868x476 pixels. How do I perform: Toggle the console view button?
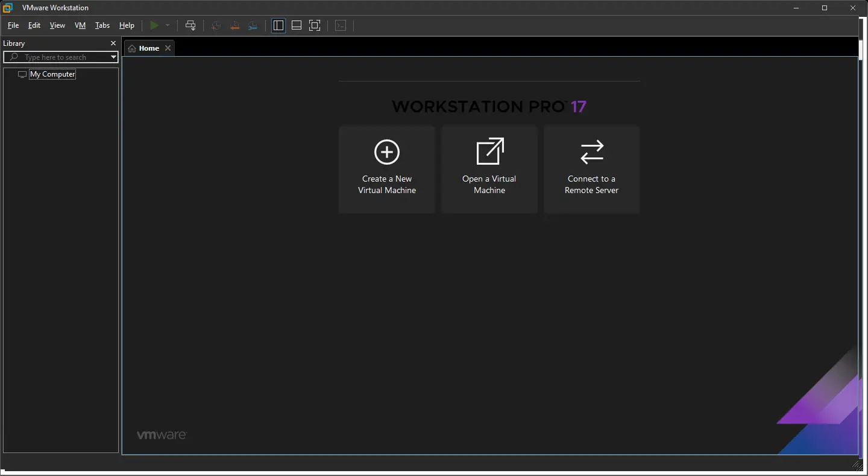point(341,25)
